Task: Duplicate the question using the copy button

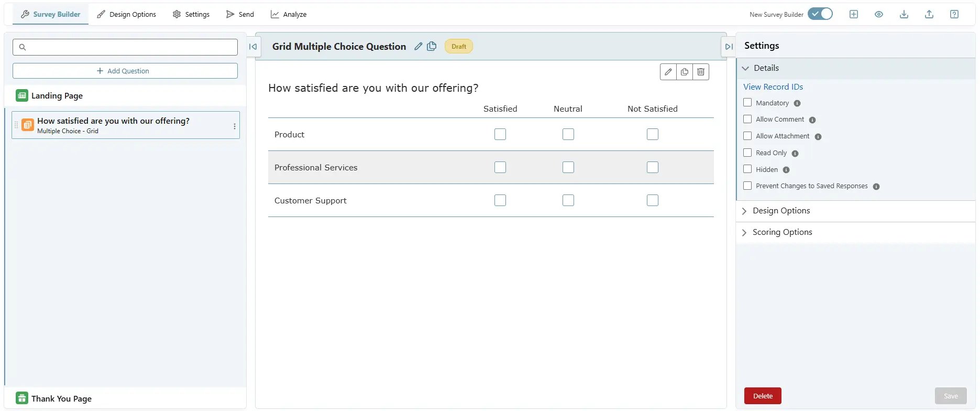Action: (685, 72)
